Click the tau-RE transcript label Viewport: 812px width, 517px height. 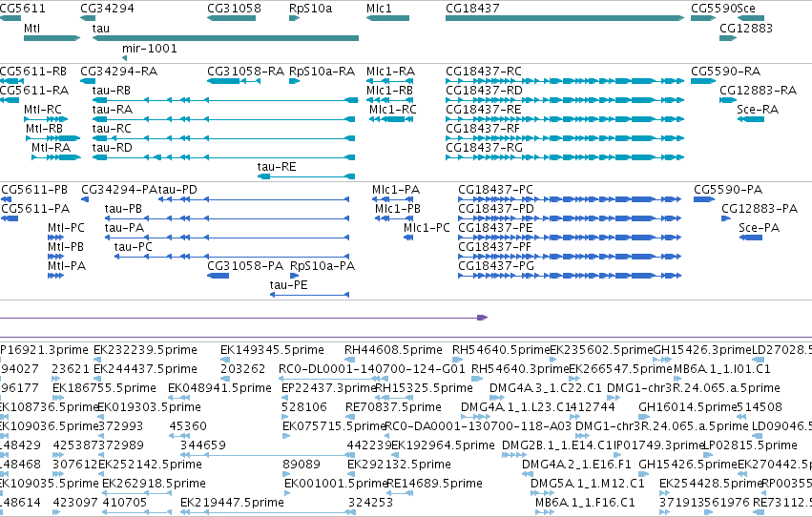tap(277, 167)
